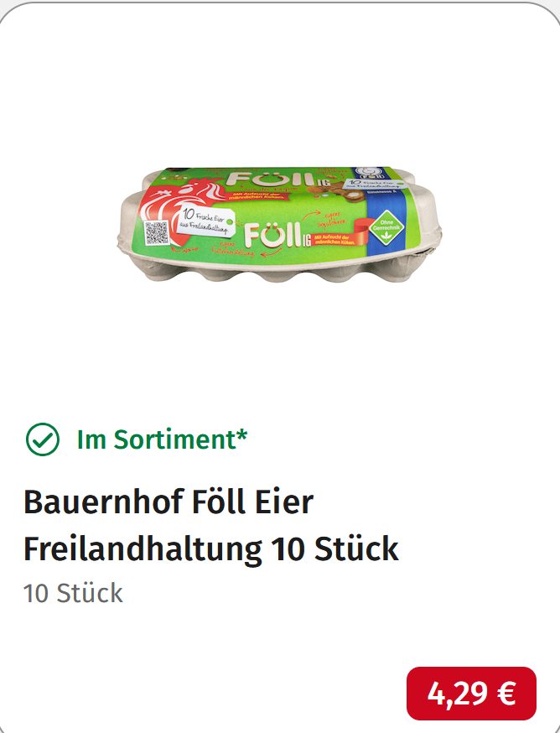Click the QR code on the carton
This screenshot has width=560, height=733.
click(x=156, y=233)
